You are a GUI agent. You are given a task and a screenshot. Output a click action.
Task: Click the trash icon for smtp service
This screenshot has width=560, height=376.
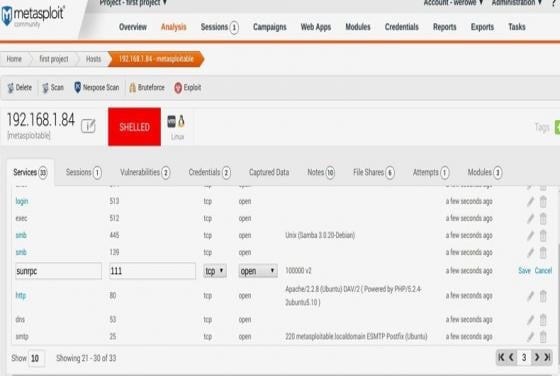[x=543, y=336]
